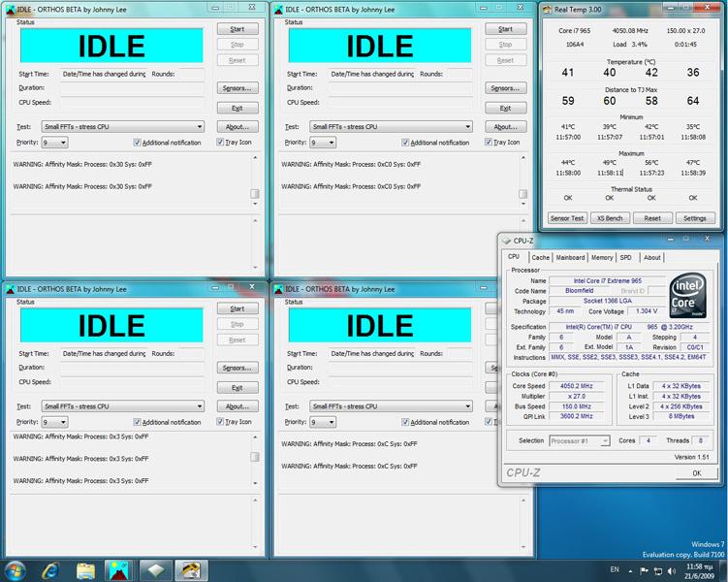Click the "Intel Core i7 Extreme 965" name in CPU-Z
Screen dimensions: 728x582
tap(607, 281)
